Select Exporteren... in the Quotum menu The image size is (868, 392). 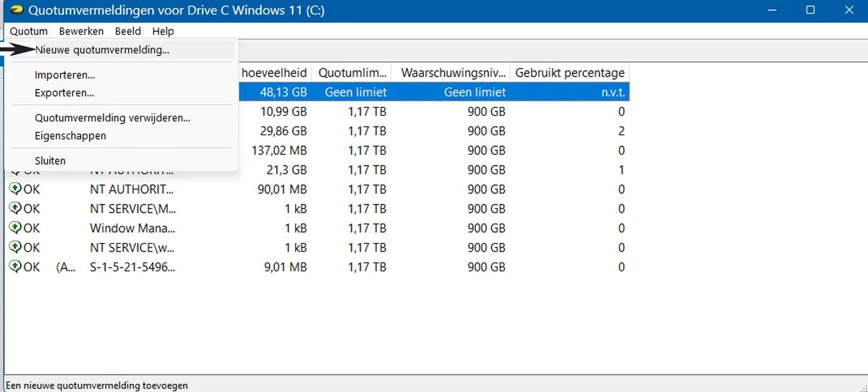click(x=64, y=93)
